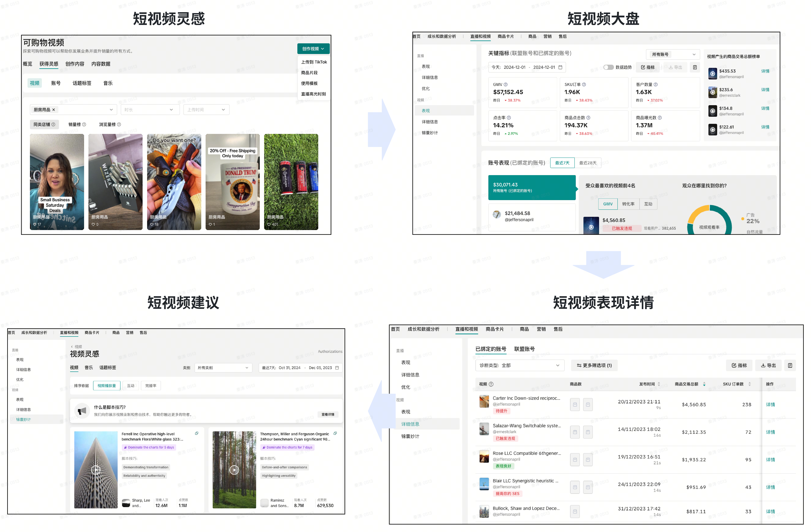Click 详情 link for Carter Inc video
811x532 pixels.
pyautogui.click(x=770, y=405)
